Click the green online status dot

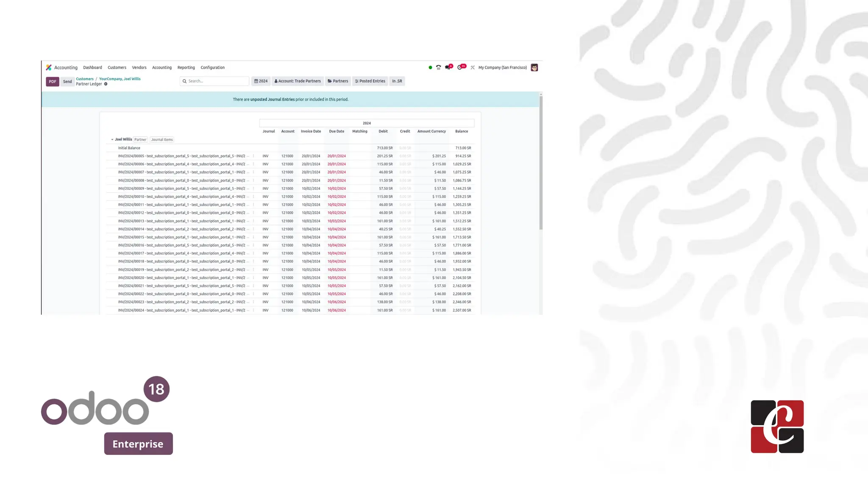pyautogui.click(x=430, y=67)
